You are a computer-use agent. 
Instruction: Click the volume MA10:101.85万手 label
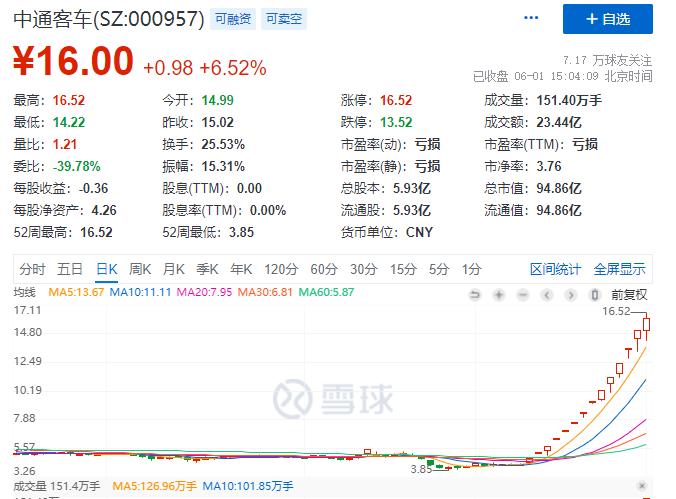(x=248, y=486)
